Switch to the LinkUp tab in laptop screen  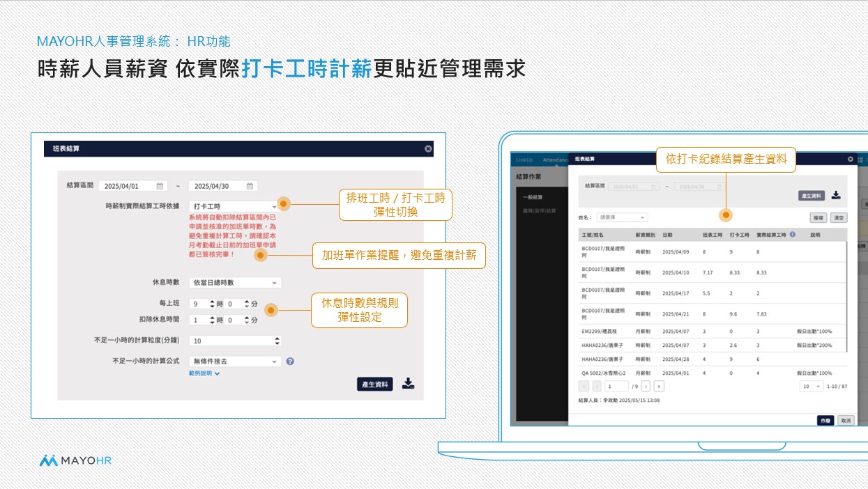(523, 160)
